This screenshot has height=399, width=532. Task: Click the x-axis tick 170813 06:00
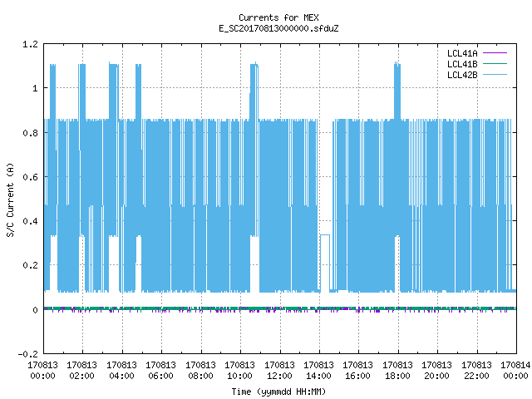click(160, 371)
